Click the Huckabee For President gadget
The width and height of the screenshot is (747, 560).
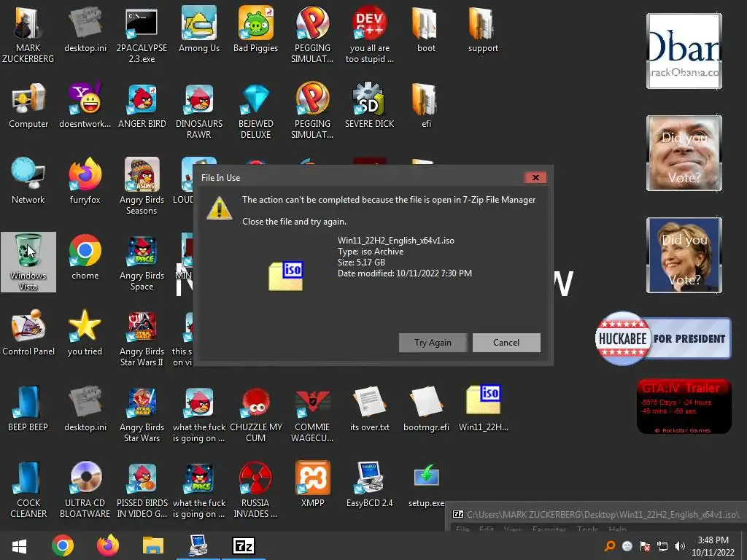pos(663,338)
